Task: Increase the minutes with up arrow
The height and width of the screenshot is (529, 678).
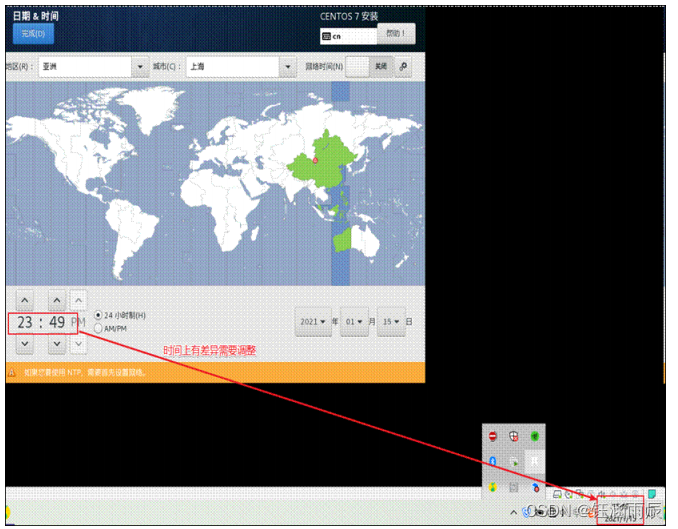Action: [x=57, y=300]
